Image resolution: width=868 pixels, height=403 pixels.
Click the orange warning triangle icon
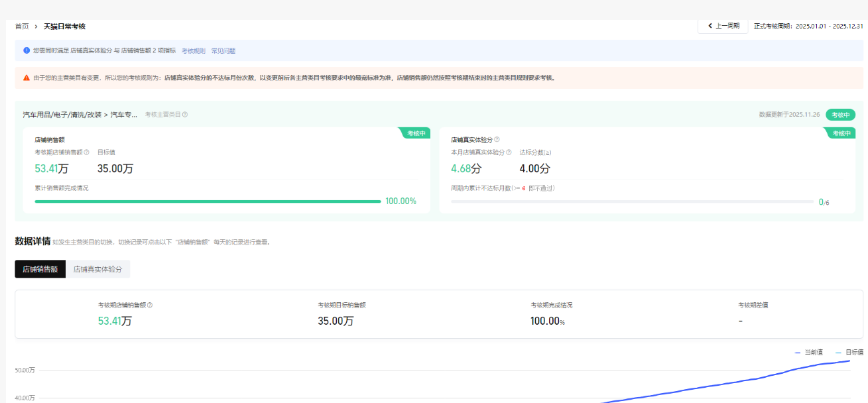27,78
